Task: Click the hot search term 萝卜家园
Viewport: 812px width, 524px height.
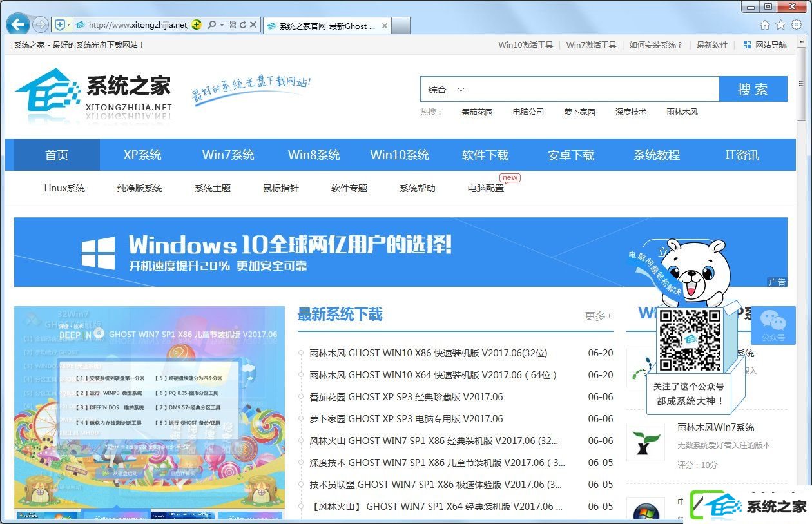Action: (x=579, y=112)
